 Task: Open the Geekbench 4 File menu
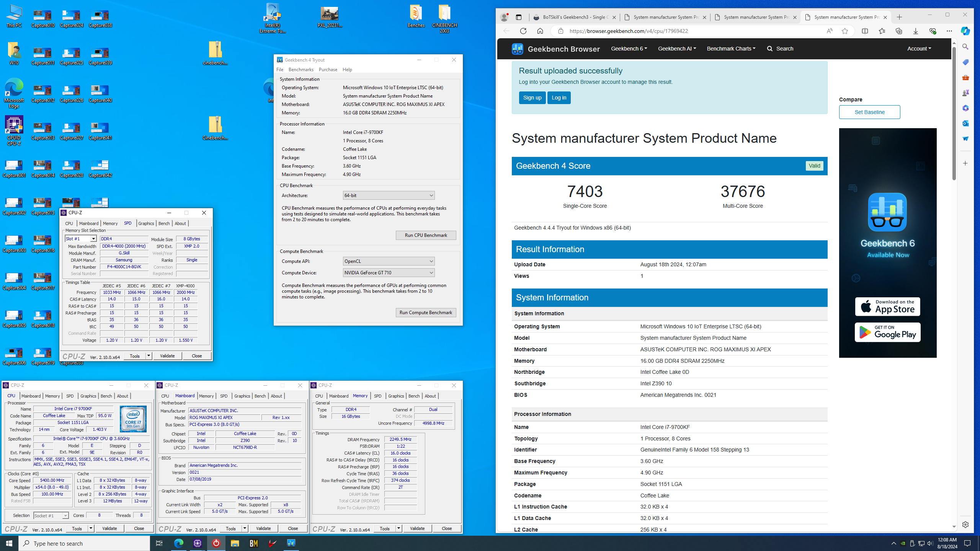pyautogui.click(x=280, y=70)
